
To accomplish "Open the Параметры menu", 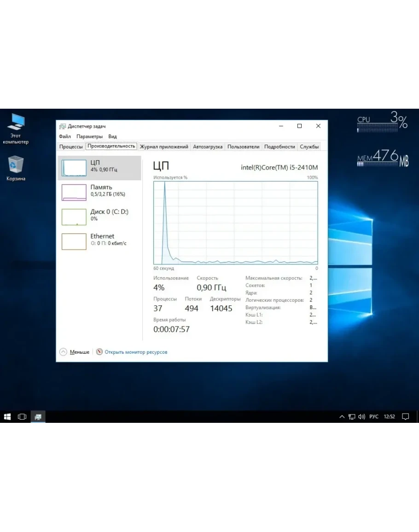I will [89, 136].
